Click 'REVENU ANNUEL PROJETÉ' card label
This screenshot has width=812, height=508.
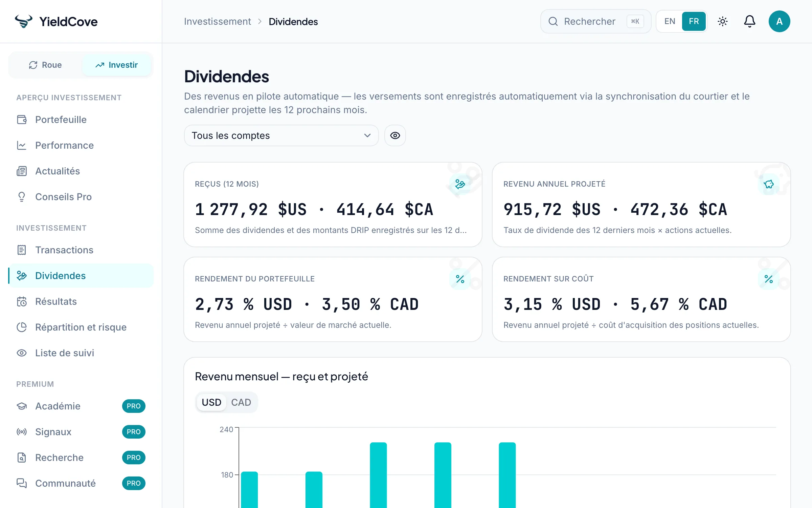coord(555,184)
